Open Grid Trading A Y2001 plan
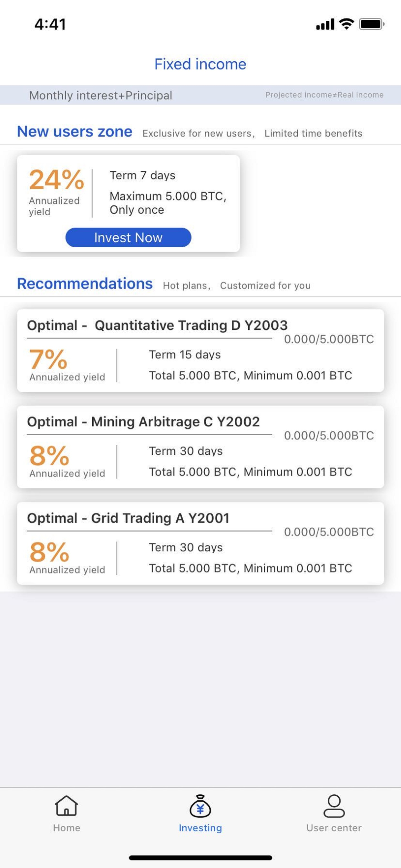The image size is (401, 868). (200, 543)
